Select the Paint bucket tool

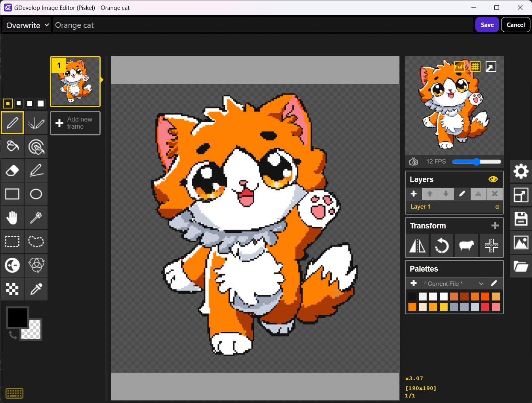(12, 146)
